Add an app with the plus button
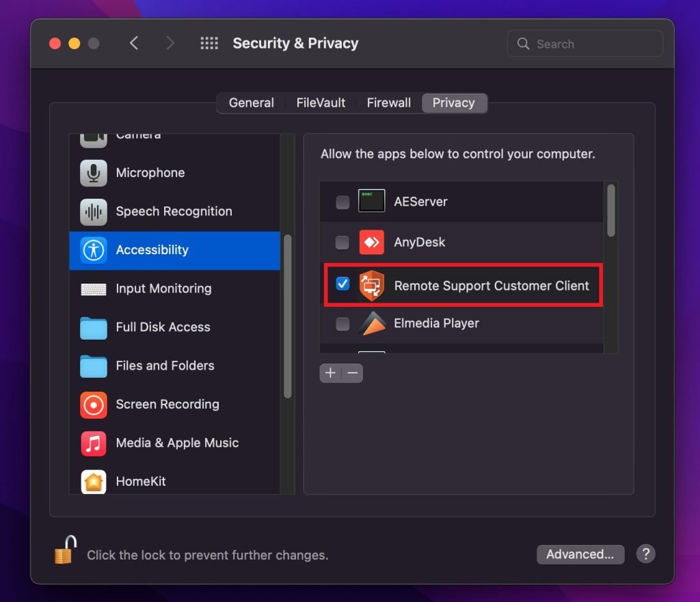Viewport: 700px width, 602px height. coord(330,373)
